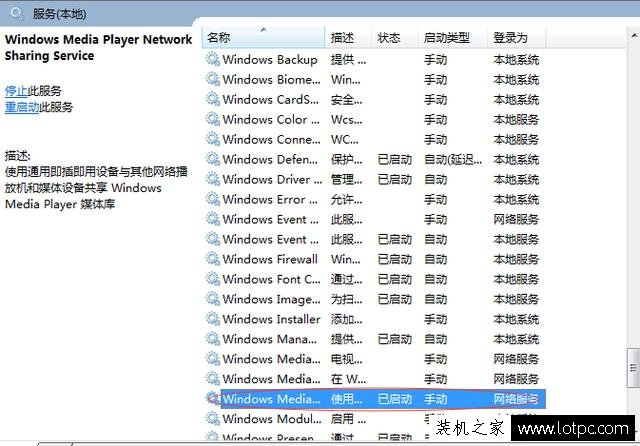
Task: Select the Windows Firewall service gear icon
Action: (213, 259)
